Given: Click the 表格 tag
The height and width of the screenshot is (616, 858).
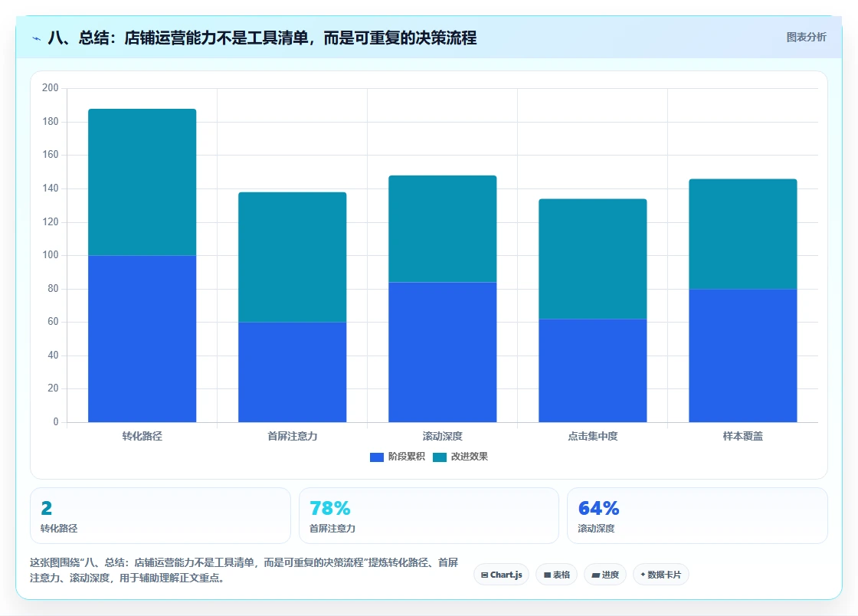Looking at the screenshot, I should (556, 575).
